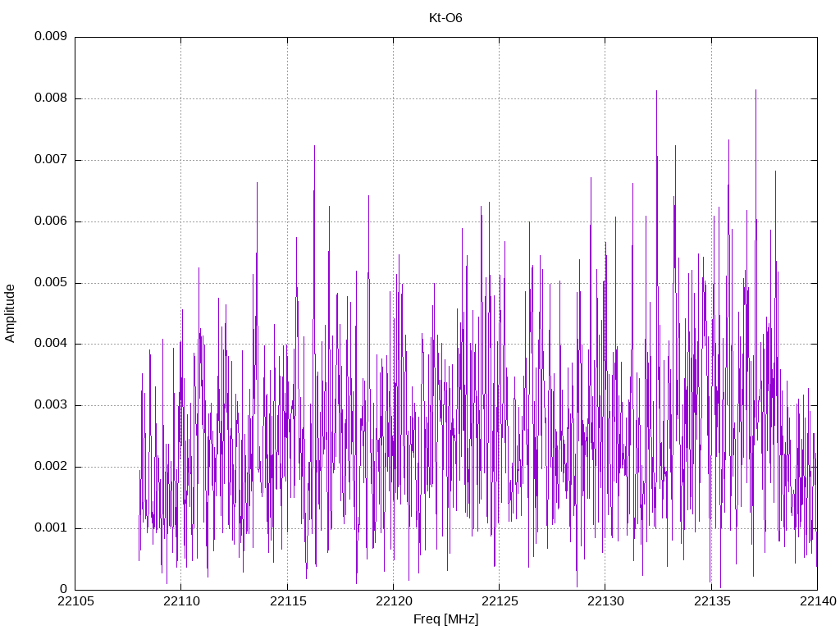The height and width of the screenshot is (630, 840).
Task: Click the y-axis tick label 0.004
Action: pos(51,344)
